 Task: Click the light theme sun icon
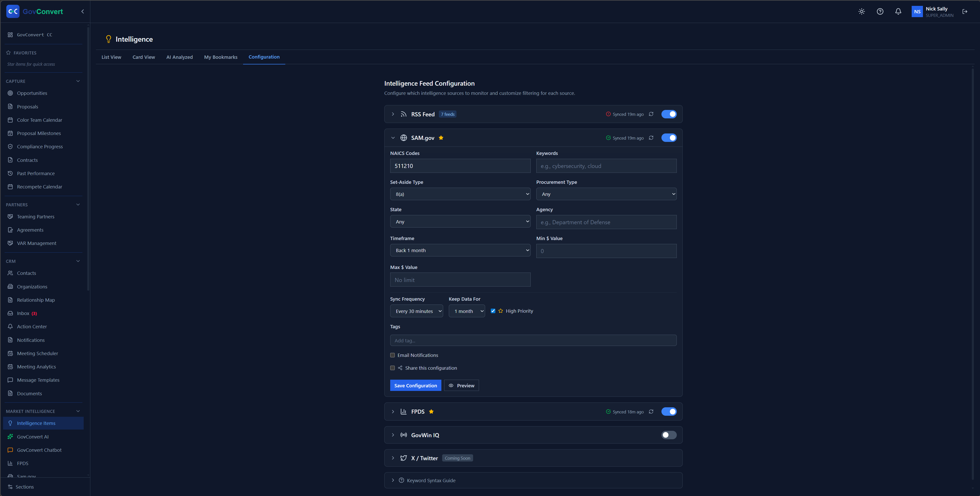[x=862, y=12]
